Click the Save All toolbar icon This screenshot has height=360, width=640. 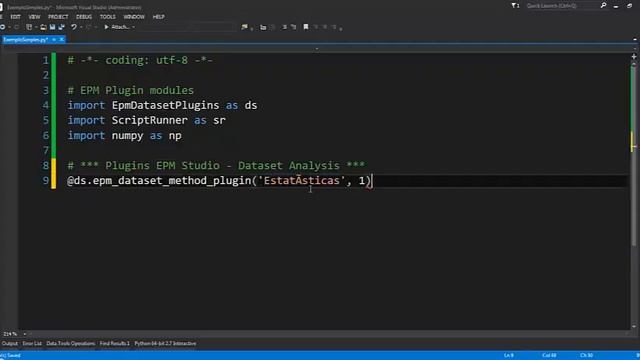62,27
